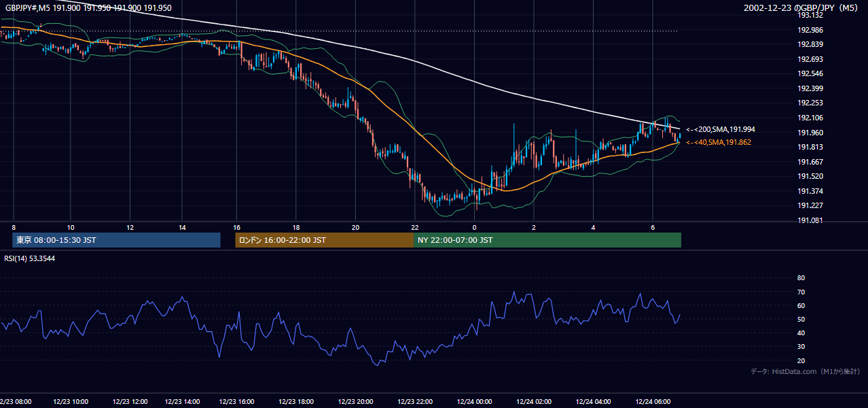The image size is (868, 408).
Task: Click price axis value 192.986
Action: coord(810,30)
